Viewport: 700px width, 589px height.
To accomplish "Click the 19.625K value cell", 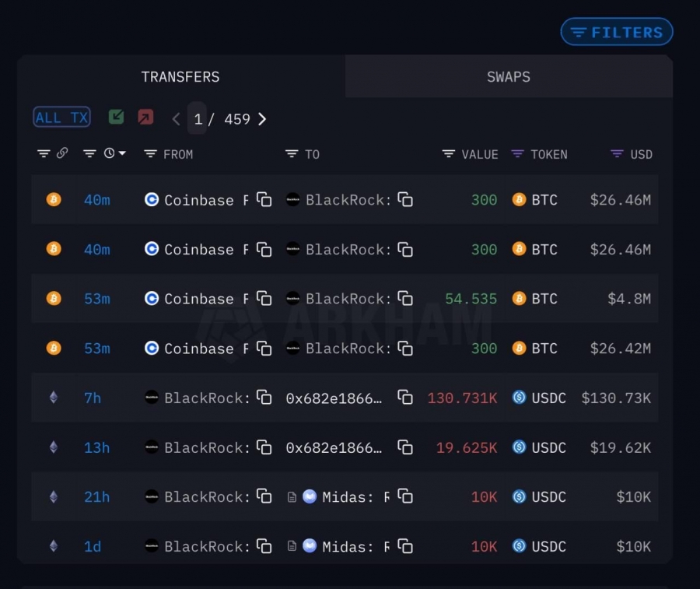I will coord(467,447).
